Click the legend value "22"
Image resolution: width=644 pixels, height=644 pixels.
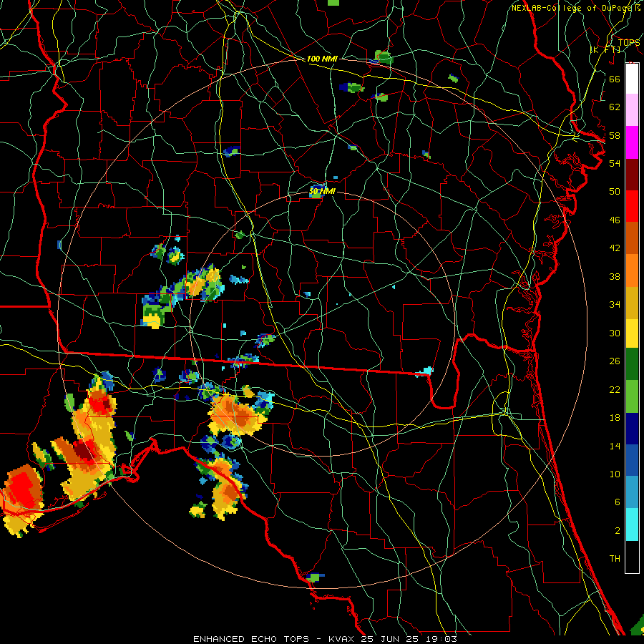[x=615, y=390]
